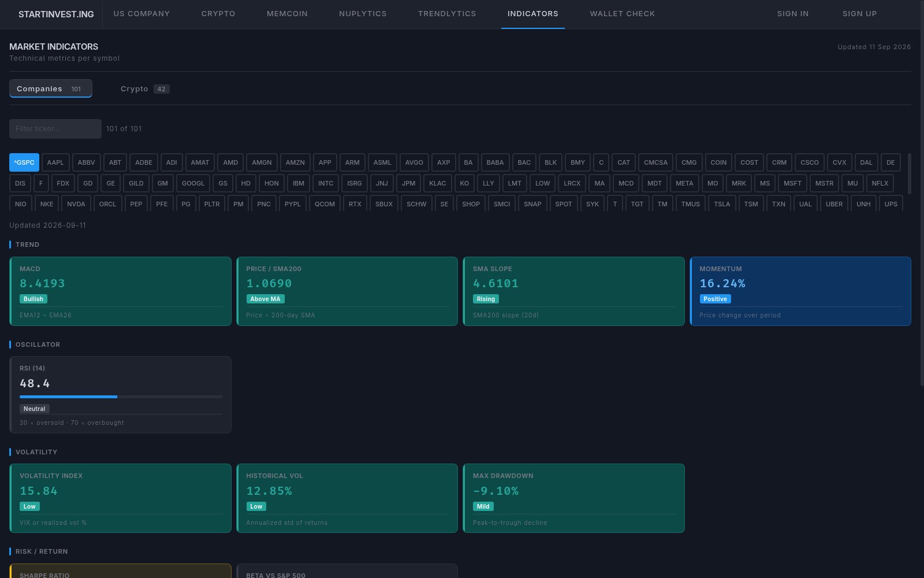Select the UBER ticker
This screenshot has height=578, width=924.
click(834, 204)
